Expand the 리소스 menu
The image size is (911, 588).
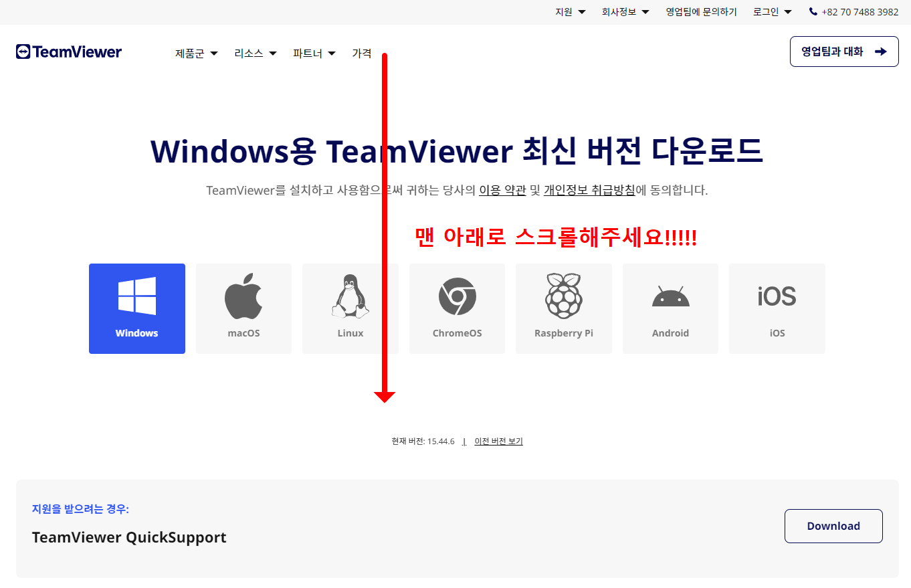point(256,54)
